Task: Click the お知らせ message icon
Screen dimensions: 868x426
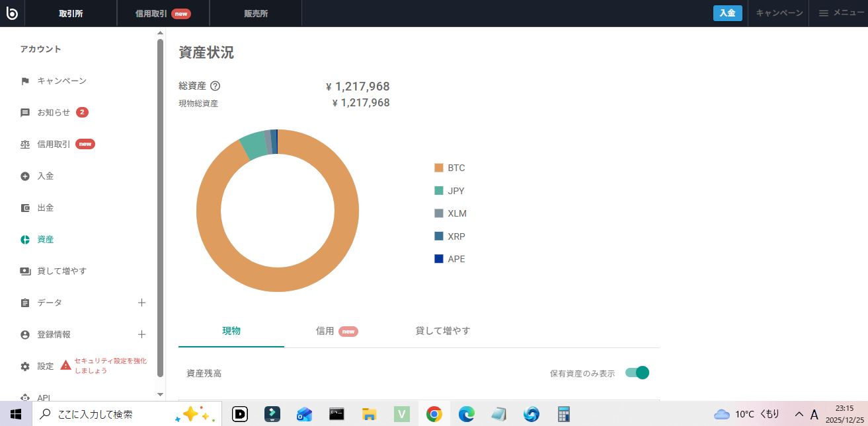Action: (25, 113)
